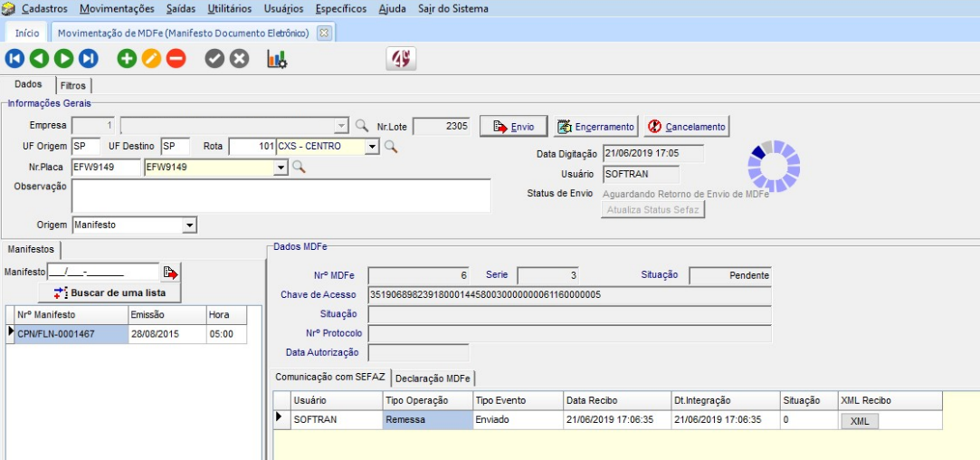The width and height of the screenshot is (980, 460).
Task: Open the Movimentações menu
Action: pyautogui.click(x=117, y=9)
